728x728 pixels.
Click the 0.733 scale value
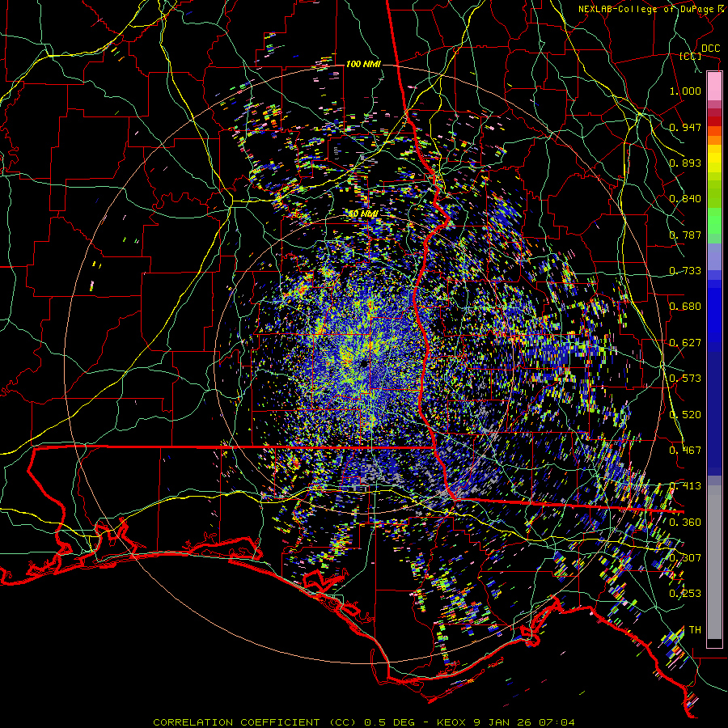[x=685, y=271]
